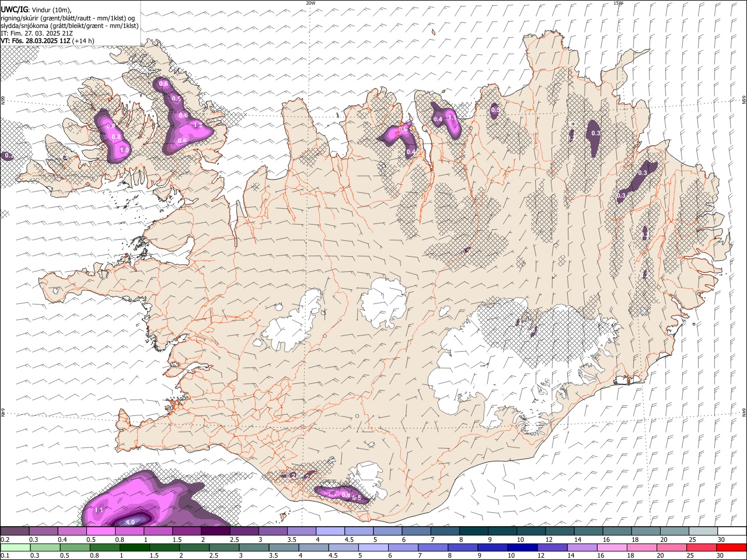This screenshot has height=560, width=747.
Task: Pick the upper scale swatch between 0.2 and 0.3
Action: pos(15,531)
